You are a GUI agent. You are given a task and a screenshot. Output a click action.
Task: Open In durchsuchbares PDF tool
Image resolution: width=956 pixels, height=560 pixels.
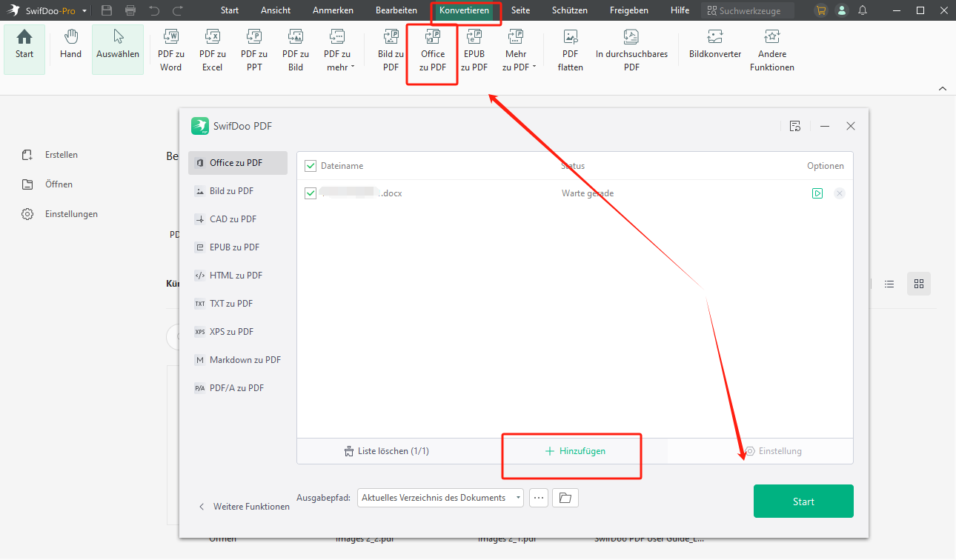click(x=631, y=51)
